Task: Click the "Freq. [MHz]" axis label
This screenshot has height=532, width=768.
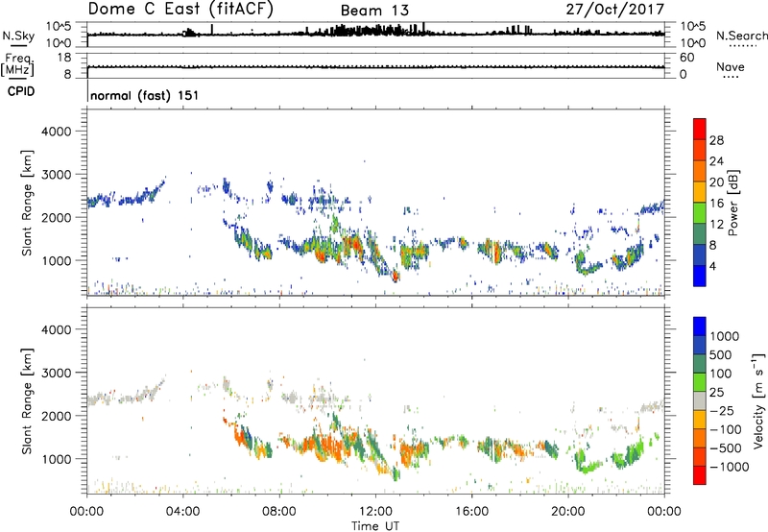Action: tap(17, 64)
